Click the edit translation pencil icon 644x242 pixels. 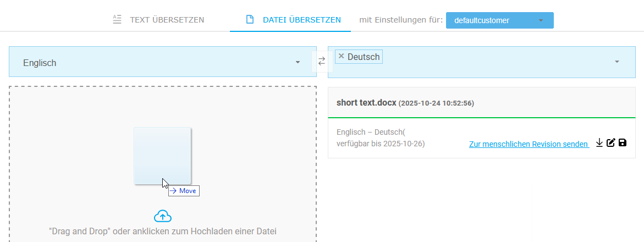[610, 143]
